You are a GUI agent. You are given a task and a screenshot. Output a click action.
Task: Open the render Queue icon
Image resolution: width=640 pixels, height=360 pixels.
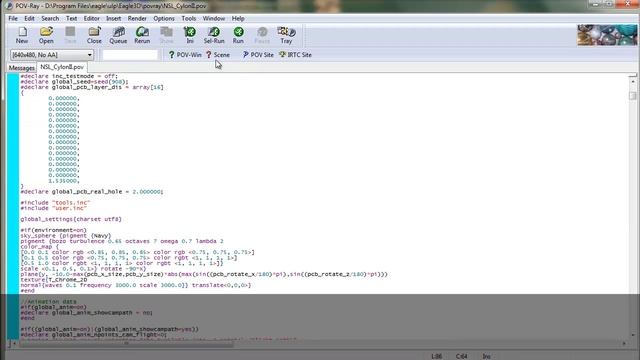tap(118, 35)
